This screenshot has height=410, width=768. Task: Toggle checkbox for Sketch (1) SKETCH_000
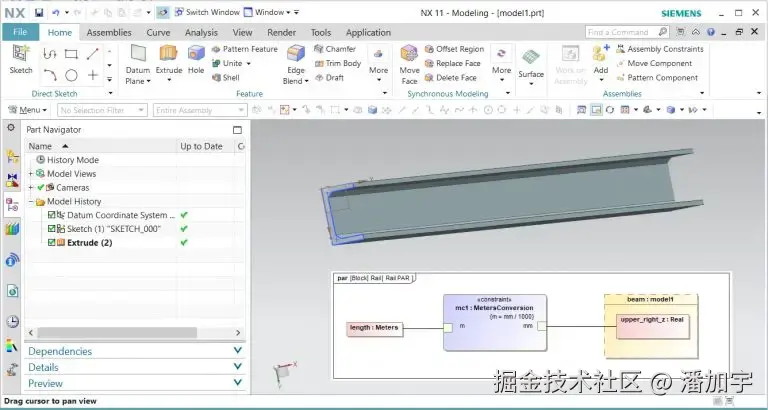point(51,229)
